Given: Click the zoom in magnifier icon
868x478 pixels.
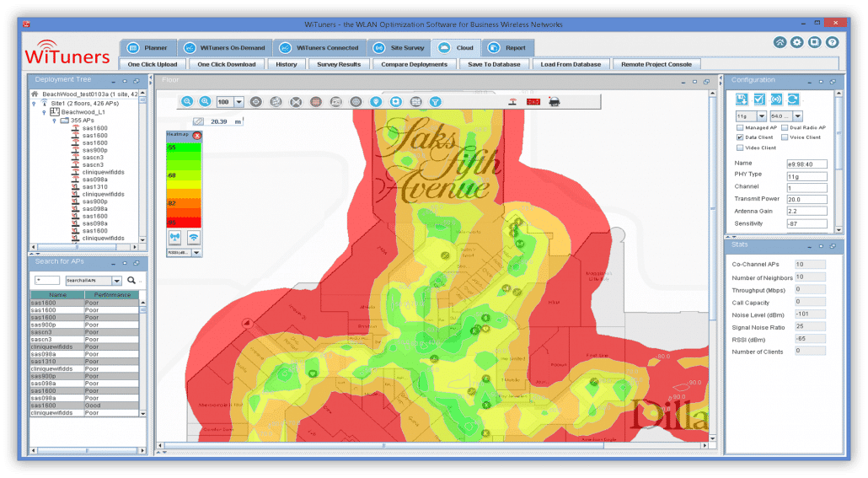Looking at the screenshot, I should (x=205, y=101).
